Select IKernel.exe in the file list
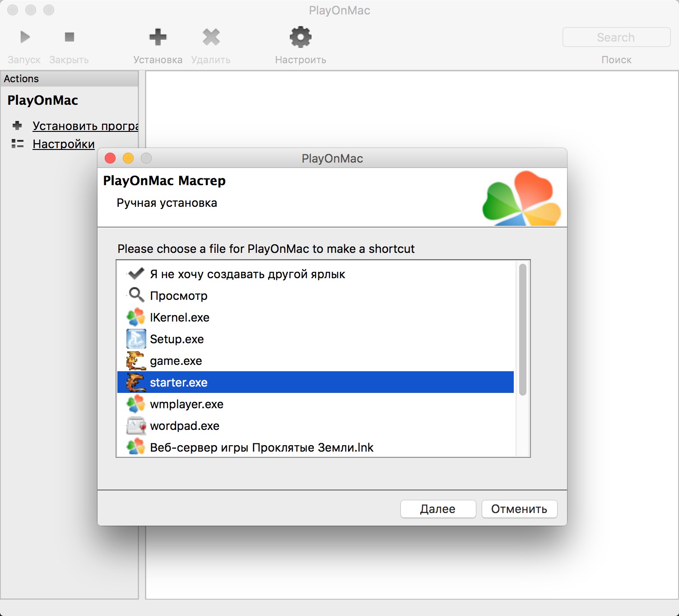 [179, 317]
